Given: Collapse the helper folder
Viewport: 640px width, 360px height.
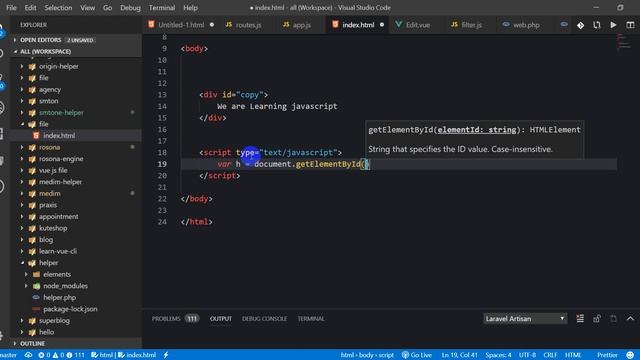Looking at the screenshot, I should [48, 263].
